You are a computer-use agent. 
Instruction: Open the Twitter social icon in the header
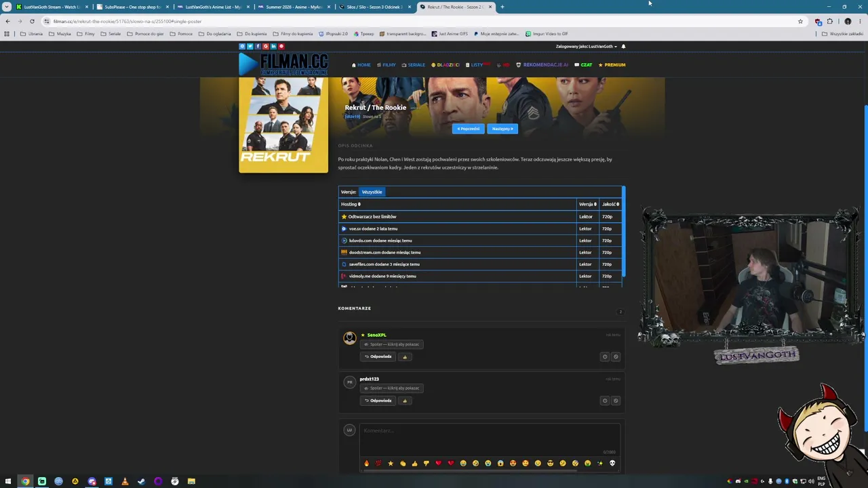(x=250, y=46)
